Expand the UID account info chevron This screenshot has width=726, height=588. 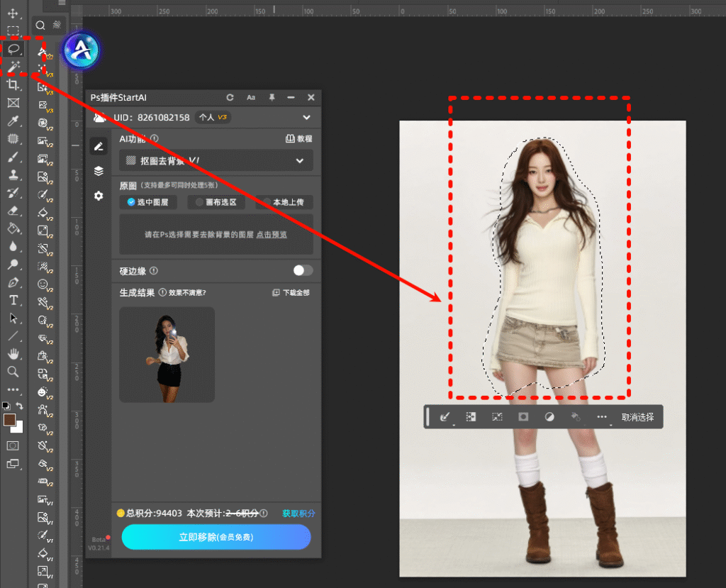click(x=306, y=117)
